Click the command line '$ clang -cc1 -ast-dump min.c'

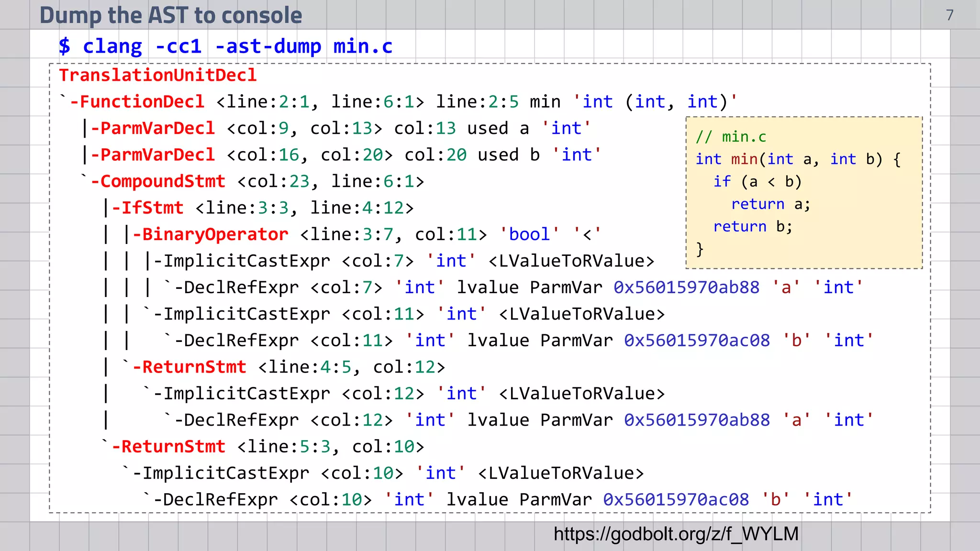225,46
